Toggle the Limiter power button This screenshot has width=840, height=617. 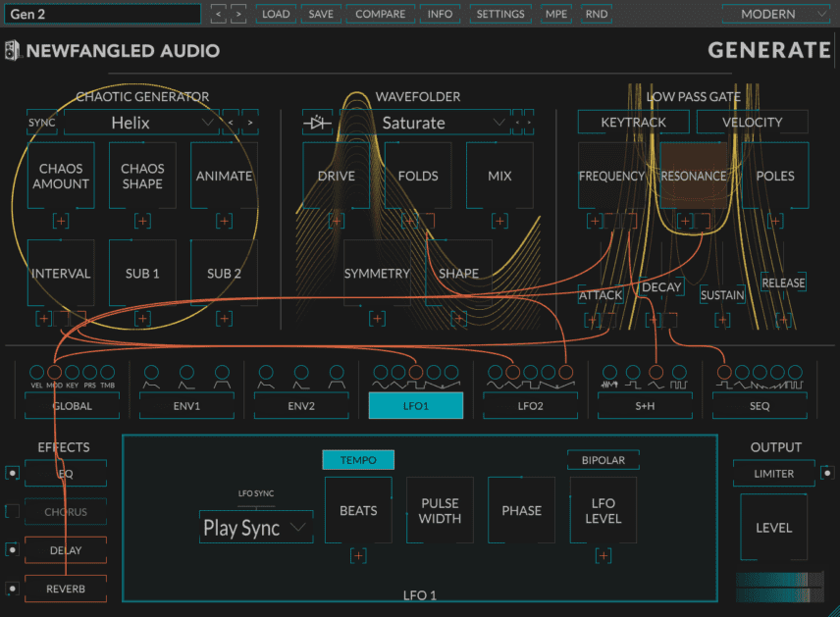pos(827,473)
